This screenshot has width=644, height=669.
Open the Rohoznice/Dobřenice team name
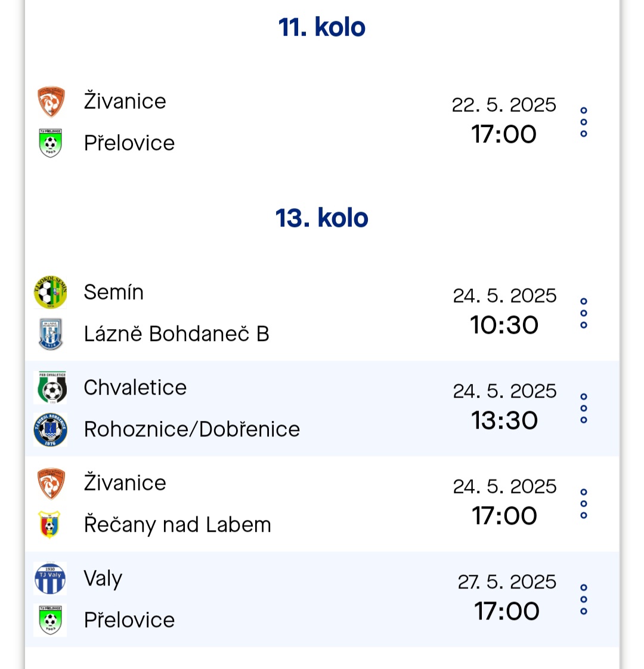pyautogui.click(x=191, y=429)
